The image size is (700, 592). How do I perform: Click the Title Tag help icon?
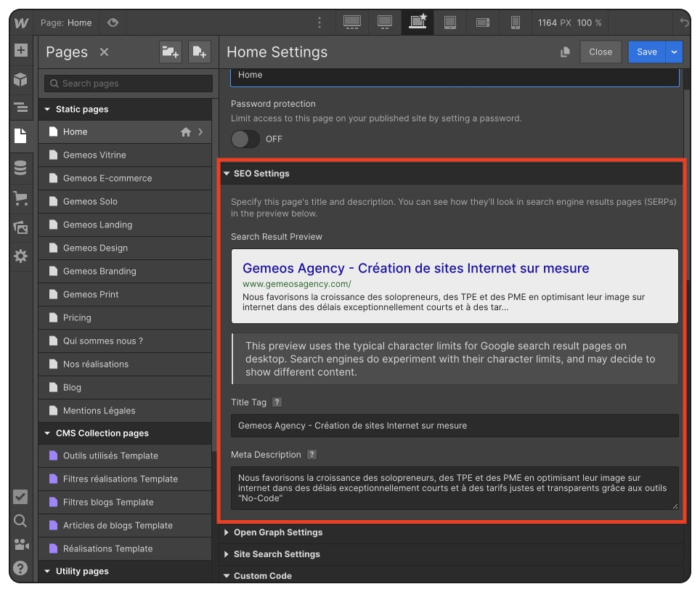click(x=277, y=402)
